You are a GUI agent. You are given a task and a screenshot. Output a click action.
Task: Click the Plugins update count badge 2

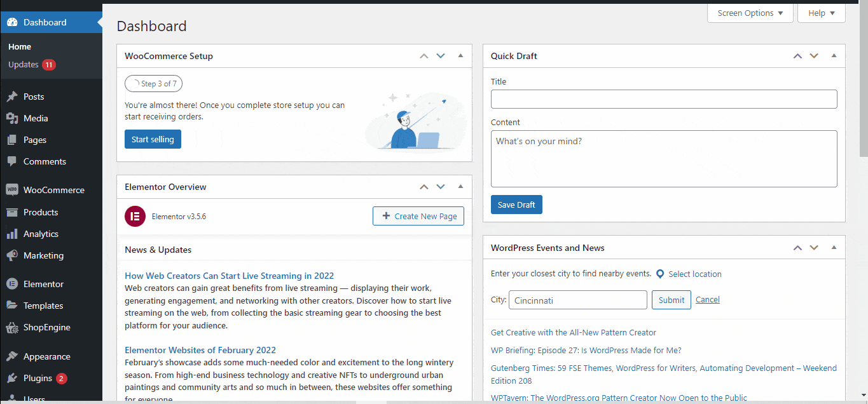click(x=62, y=379)
